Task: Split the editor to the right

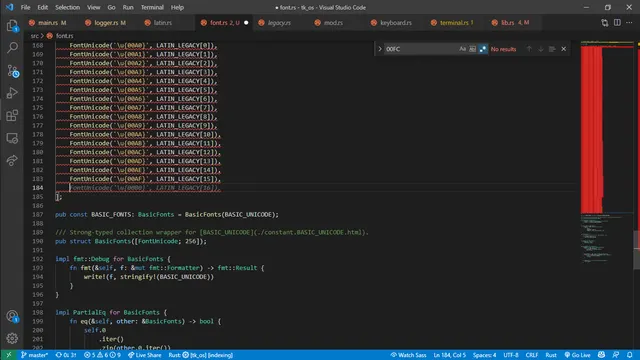Action: tap(617, 23)
